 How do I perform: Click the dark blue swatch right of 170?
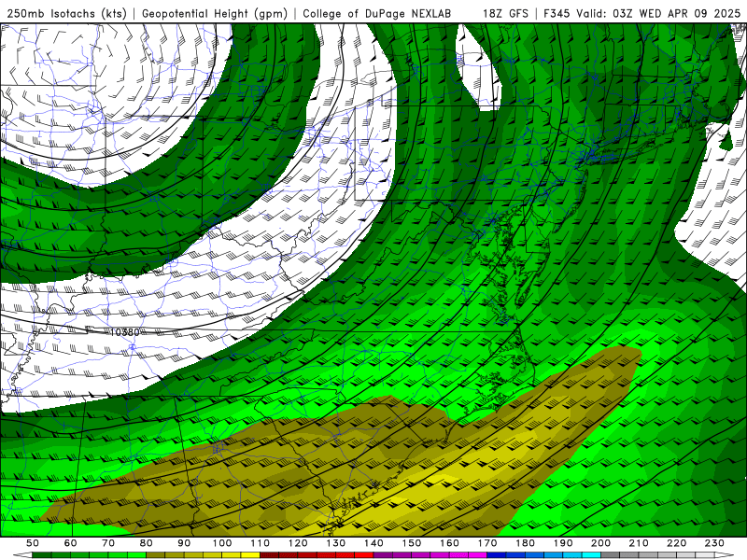coord(497,555)
